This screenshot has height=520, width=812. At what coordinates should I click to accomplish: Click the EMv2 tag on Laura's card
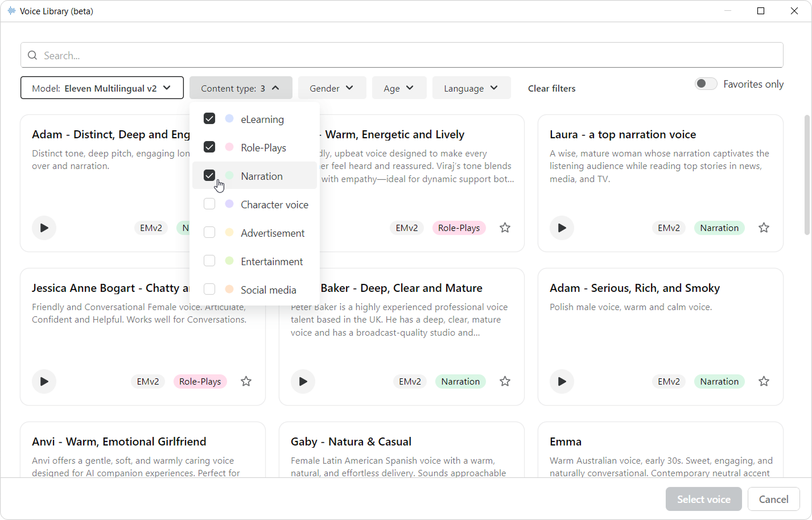(x=669, y=228)
